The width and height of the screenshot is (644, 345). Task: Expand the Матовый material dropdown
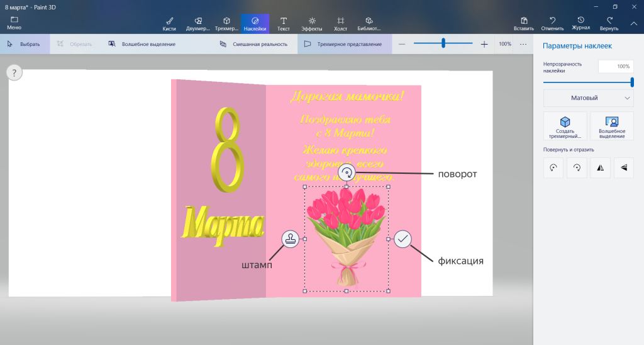(588, 98)
